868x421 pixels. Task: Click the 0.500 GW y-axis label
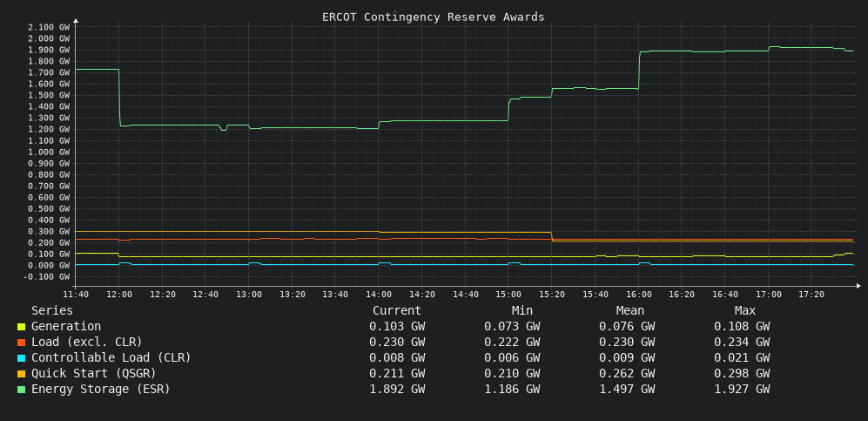coord(49,209)
